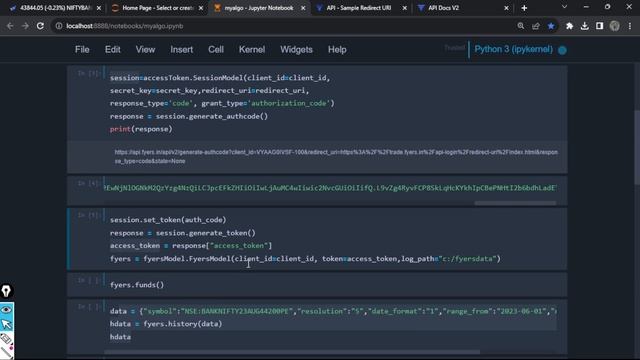Click the notebook vertical scrollbar
The height and width of the screenshot is (360, 640).
pos(637,147)
